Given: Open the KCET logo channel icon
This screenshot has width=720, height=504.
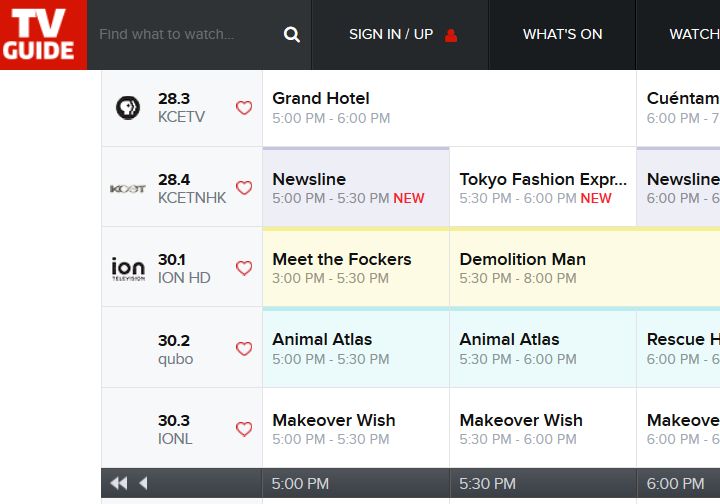Looking at the screenshot, I should pyautogui.click(x=128, y=188).
